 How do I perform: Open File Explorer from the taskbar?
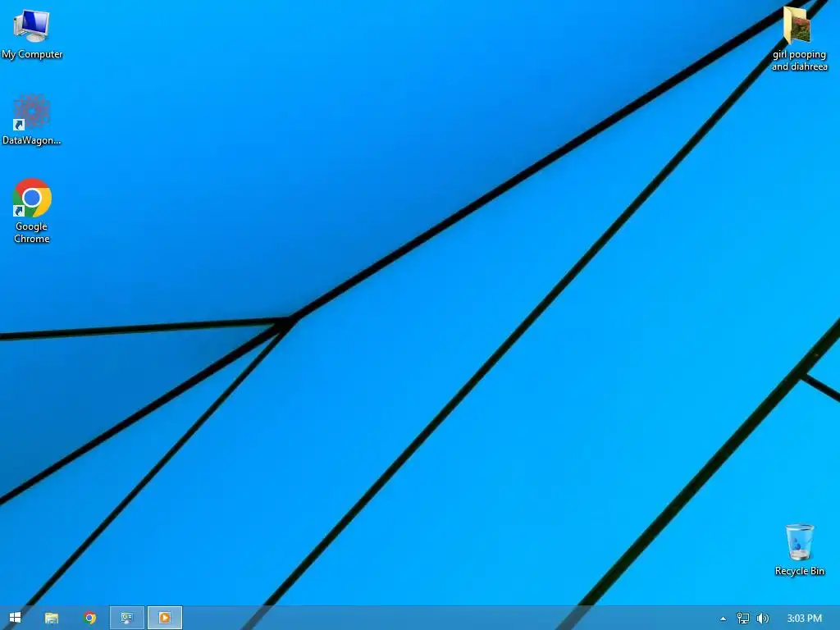click(52, 618)
